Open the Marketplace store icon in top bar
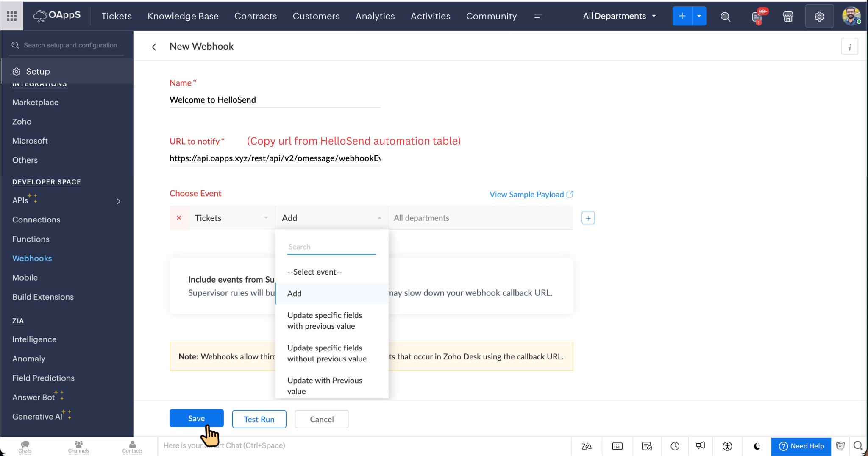The height and width of the screenshot is (456, 868). 788,17
